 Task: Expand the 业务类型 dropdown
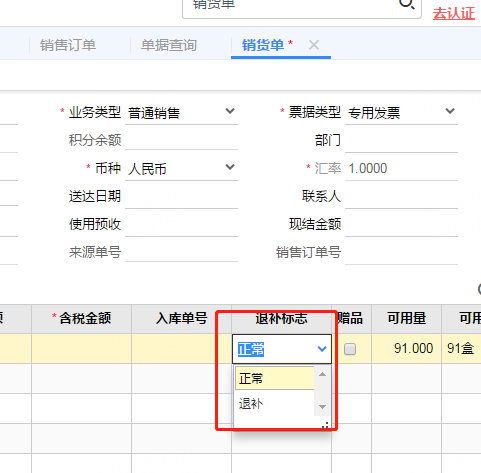click(230, 111)
